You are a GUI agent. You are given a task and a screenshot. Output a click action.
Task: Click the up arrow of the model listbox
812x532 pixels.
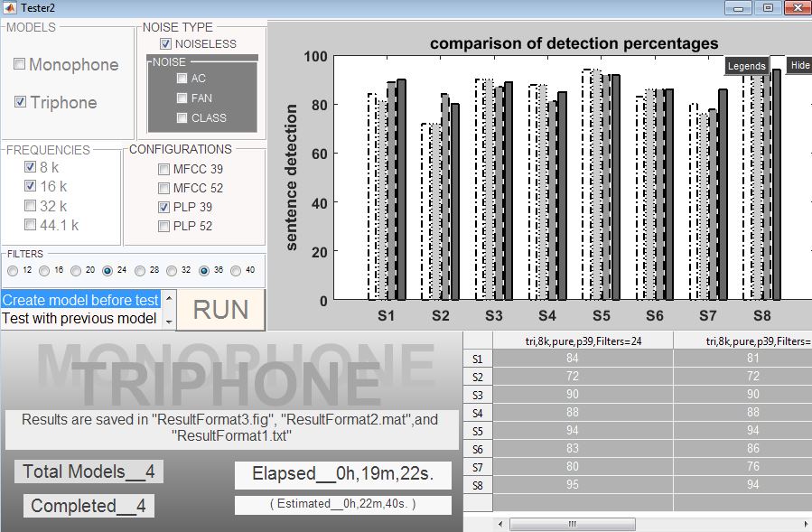(x=167, y=295)
